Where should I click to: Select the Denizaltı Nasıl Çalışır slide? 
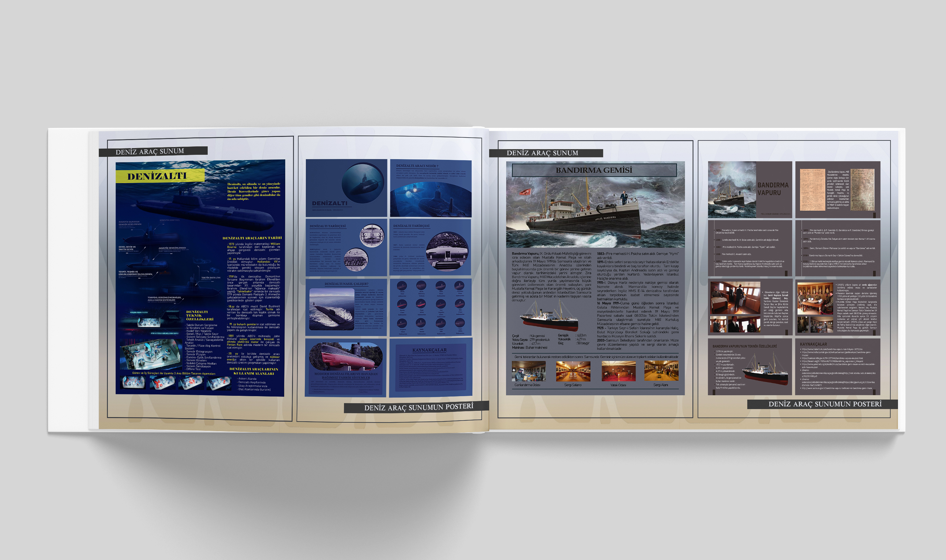[346, 307]
